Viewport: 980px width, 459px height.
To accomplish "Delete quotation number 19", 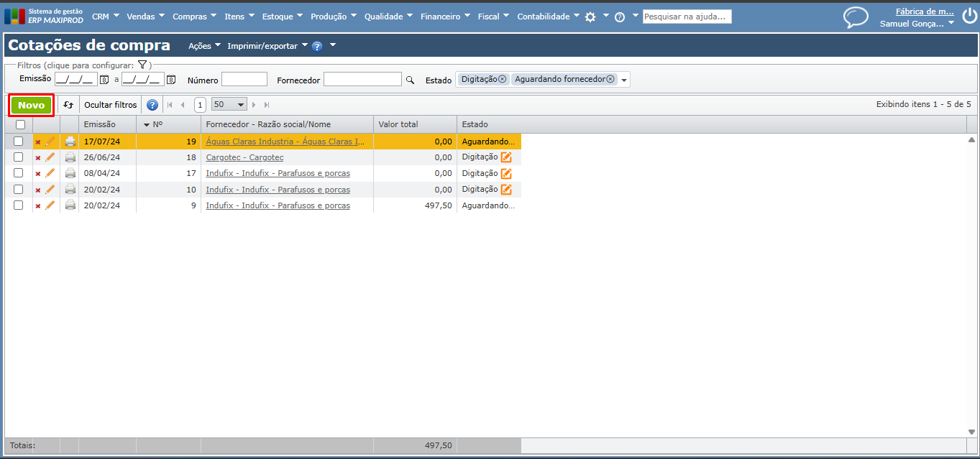I will coord(38,142).
